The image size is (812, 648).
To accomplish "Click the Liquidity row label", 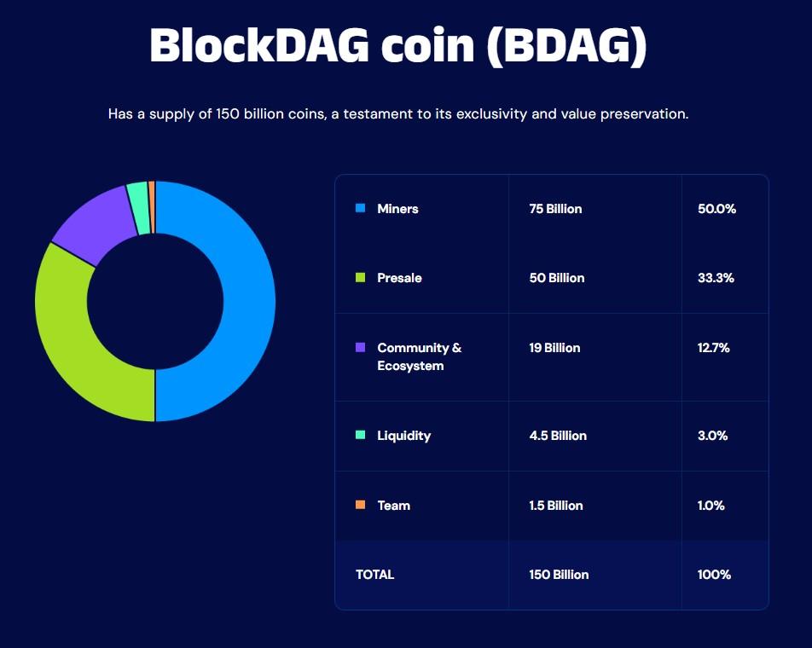I will (x=403, y=436).
